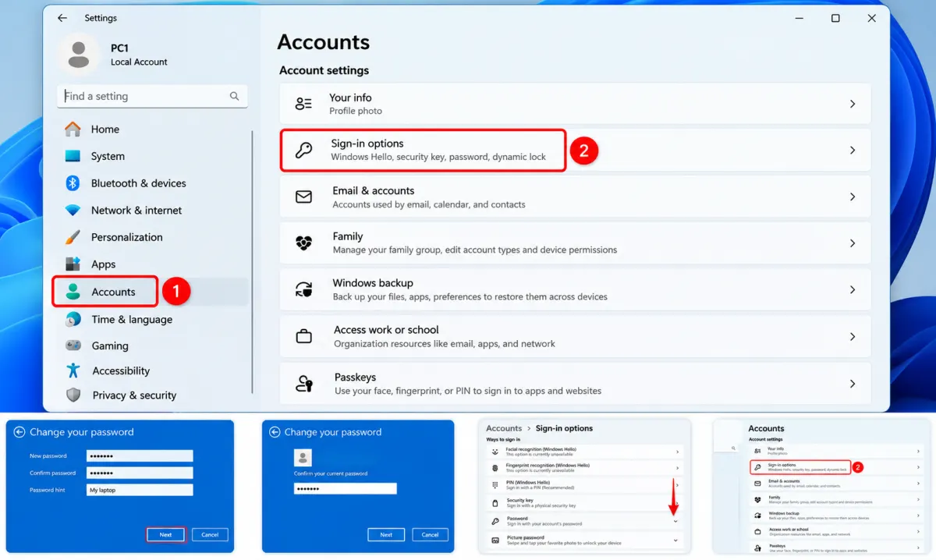Click the Password hint field containing My laptop
Viewport: 936px width, 560px height.
pos(140,490)
